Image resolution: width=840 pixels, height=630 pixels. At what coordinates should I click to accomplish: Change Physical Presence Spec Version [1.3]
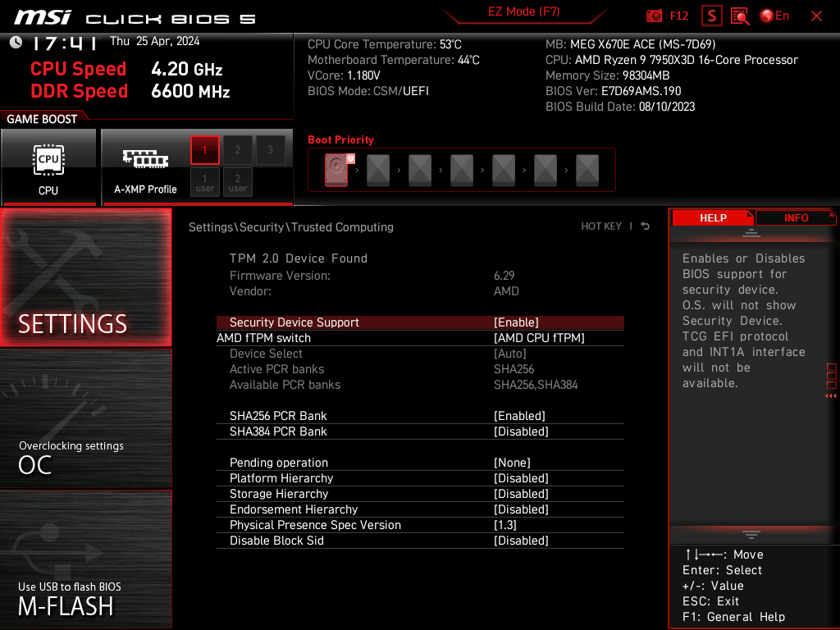(x=420, y=525)
